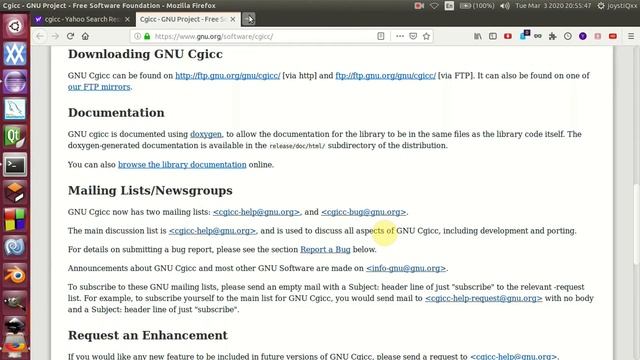640x360 pixels.
Task: View the secure connection padlock
Action: 147,36
